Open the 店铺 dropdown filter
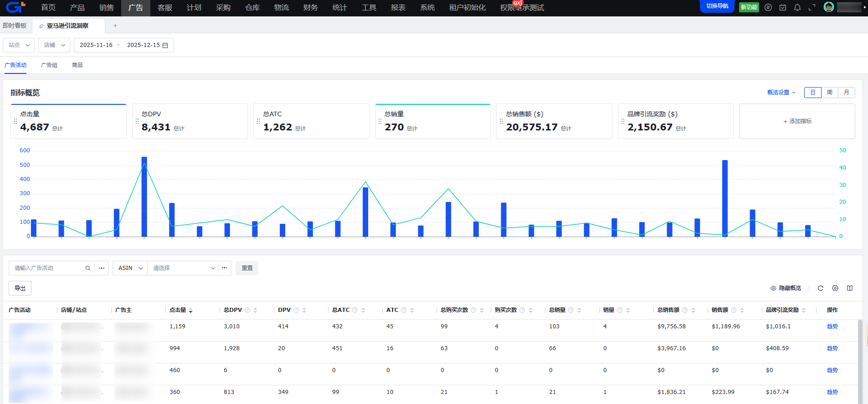Image resolution: width=868 pixels, height=404 pixels. tap(54, 45)
